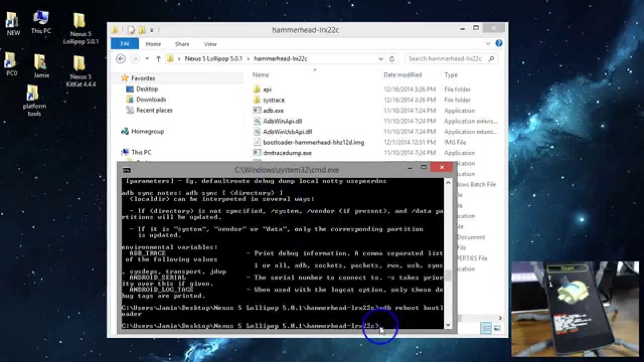Click the phone camera video thumbnail
The height and width of the screenshot is (362, 644).
pyautogui.click(x=575, y=308)
